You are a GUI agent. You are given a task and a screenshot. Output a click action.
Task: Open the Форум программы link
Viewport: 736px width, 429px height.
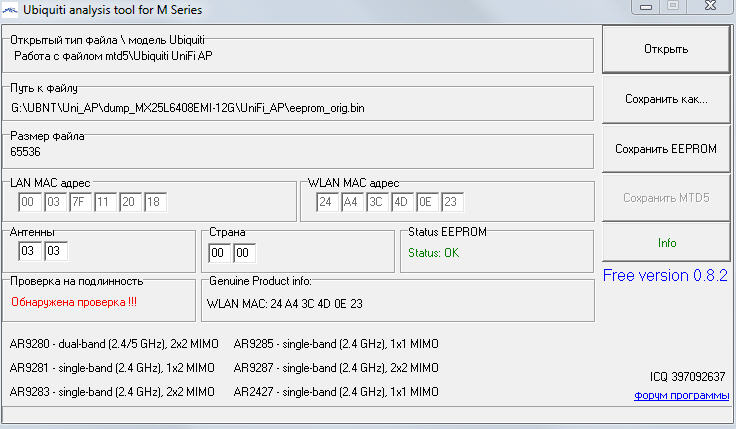[x=681, y=395]
